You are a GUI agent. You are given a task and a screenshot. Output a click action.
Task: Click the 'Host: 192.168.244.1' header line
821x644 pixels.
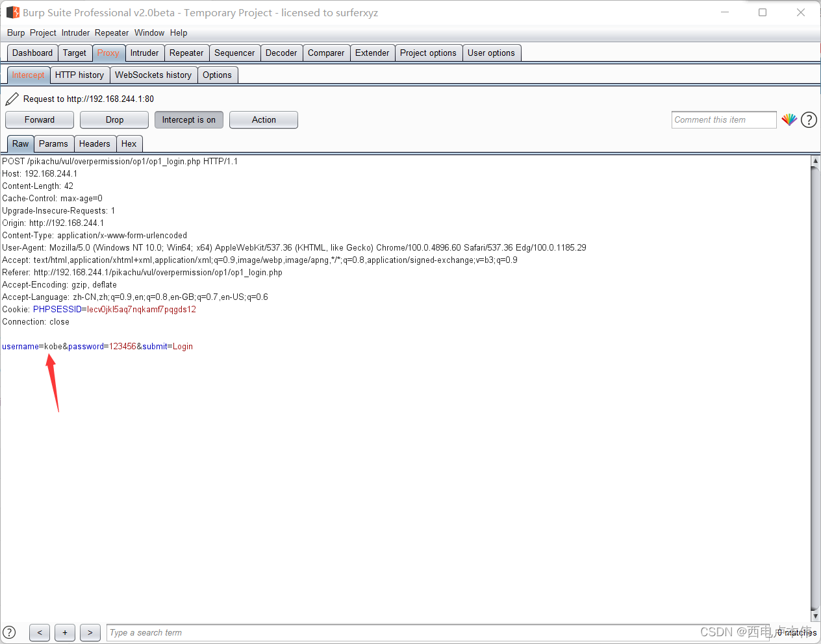[40, 174]
